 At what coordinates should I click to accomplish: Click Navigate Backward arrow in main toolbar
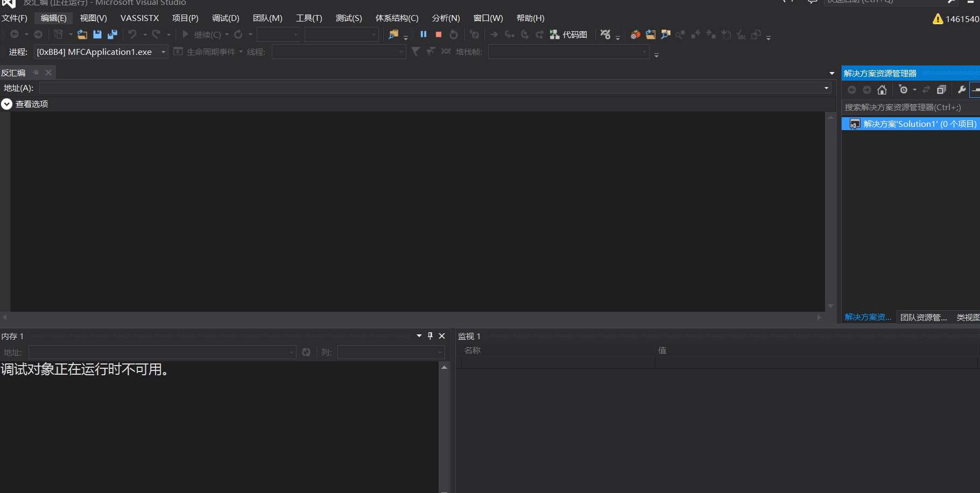[x=15, y=34]
